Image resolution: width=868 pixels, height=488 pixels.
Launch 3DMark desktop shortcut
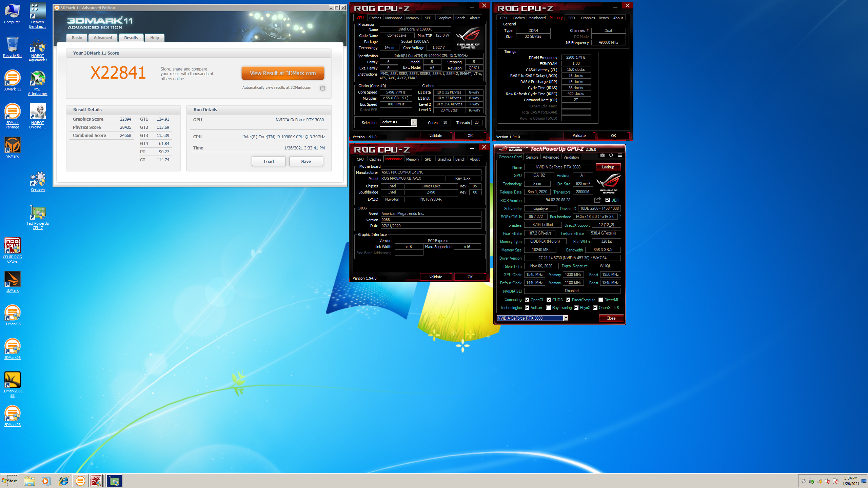click(x=12, y=282)
